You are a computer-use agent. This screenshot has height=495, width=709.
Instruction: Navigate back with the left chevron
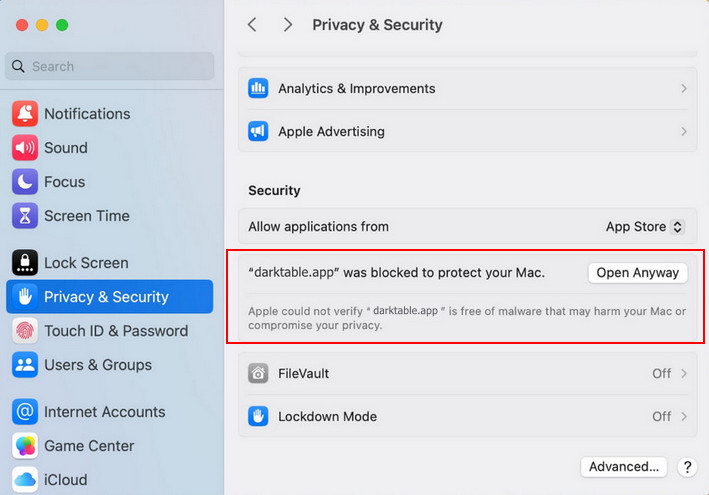[252, 25]
